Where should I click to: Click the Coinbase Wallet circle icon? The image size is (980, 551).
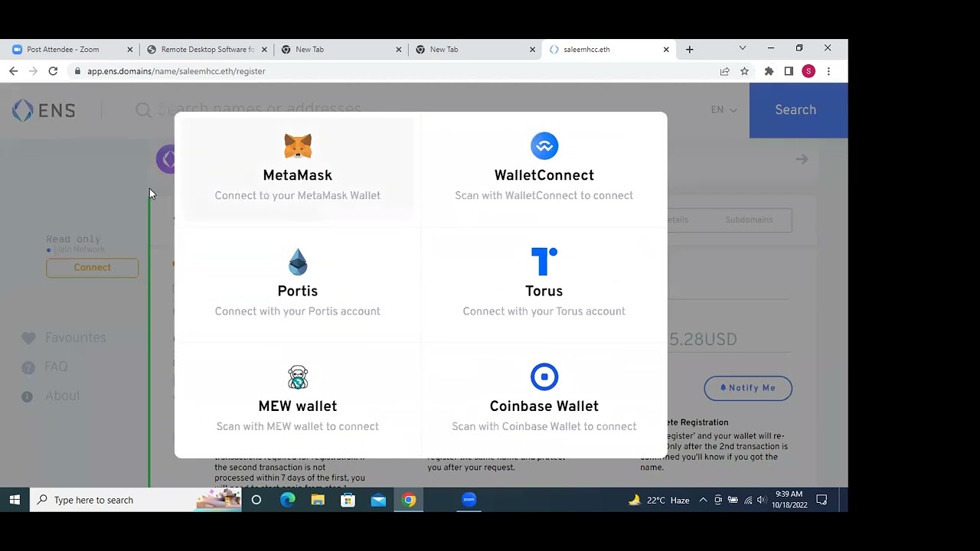click(544, 377)
